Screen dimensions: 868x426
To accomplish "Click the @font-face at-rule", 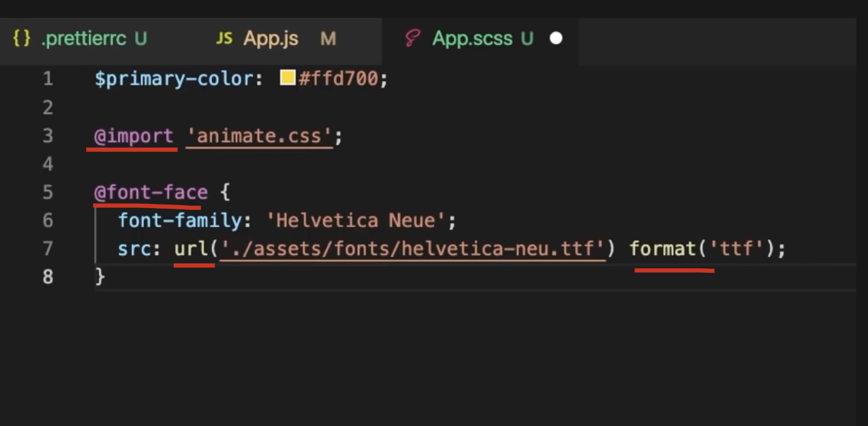I will coord(151,192).
